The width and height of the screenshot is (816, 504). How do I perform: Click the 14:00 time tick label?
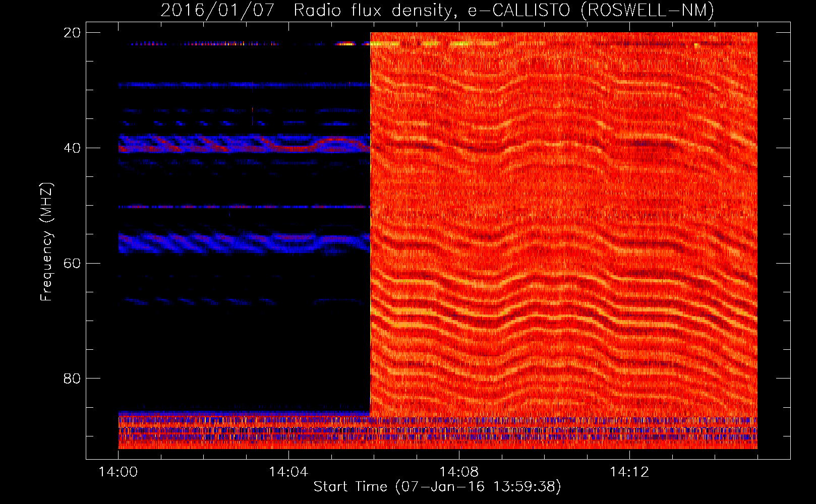pyautogui.click(x=118, y=472)
